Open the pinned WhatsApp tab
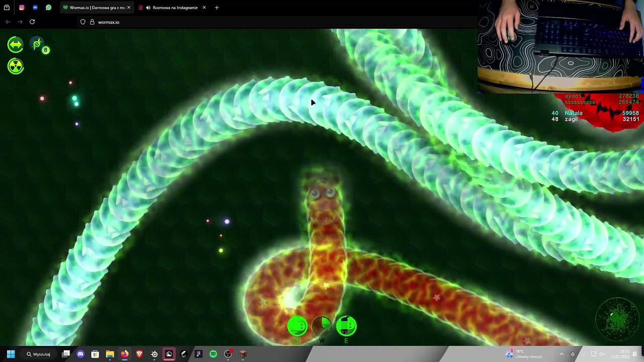The height and width of the screenshot is (362, 644). tap(48, 8)
